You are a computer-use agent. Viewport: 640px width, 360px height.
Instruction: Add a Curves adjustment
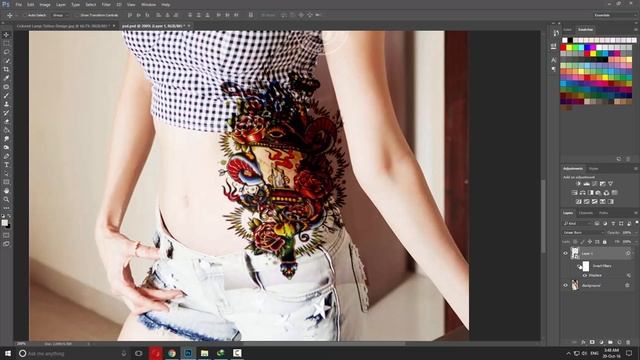(595, 184)
